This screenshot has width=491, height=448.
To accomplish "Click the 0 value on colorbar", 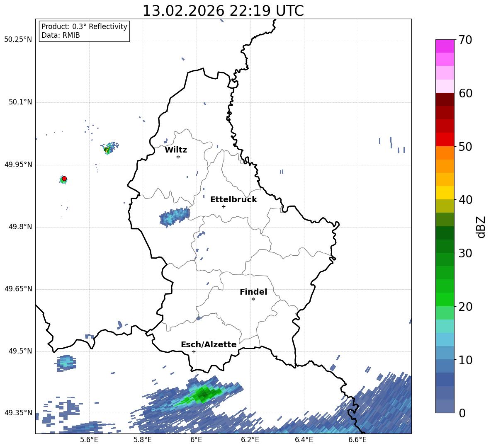I will [x=462, y=413].
